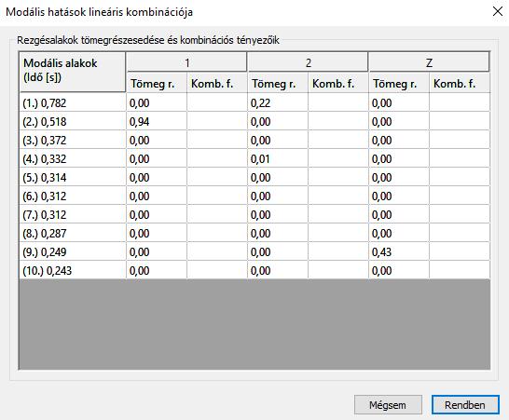Click Komb. f. cell for mode (9.) under Z
The image size is (509, 420).
[x=460, y=252]
